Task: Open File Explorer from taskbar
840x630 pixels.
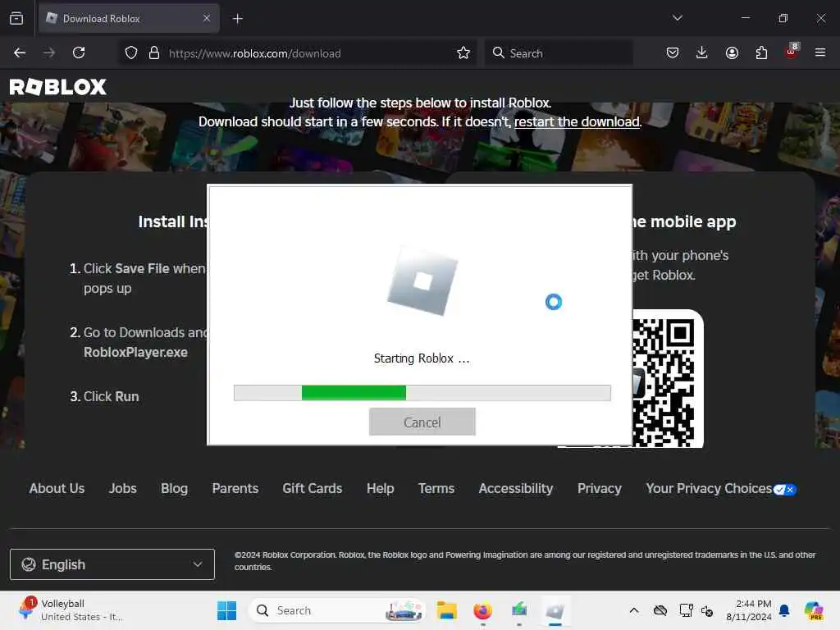Action: 446,610
